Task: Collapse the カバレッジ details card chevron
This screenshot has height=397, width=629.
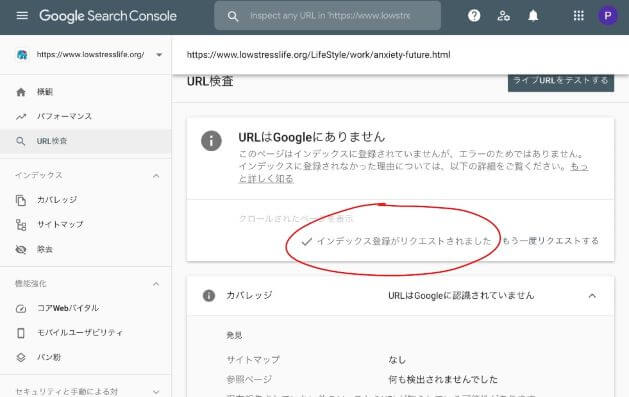Action: [592, 296]
